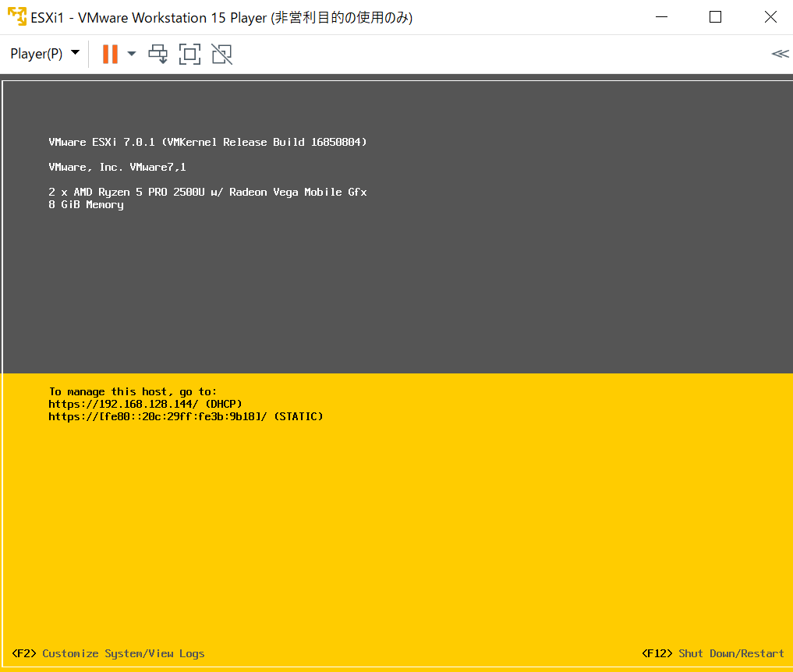Click the double chevron collapse toolbar icon
793x672 pixels.
click(x=780, y=54)
